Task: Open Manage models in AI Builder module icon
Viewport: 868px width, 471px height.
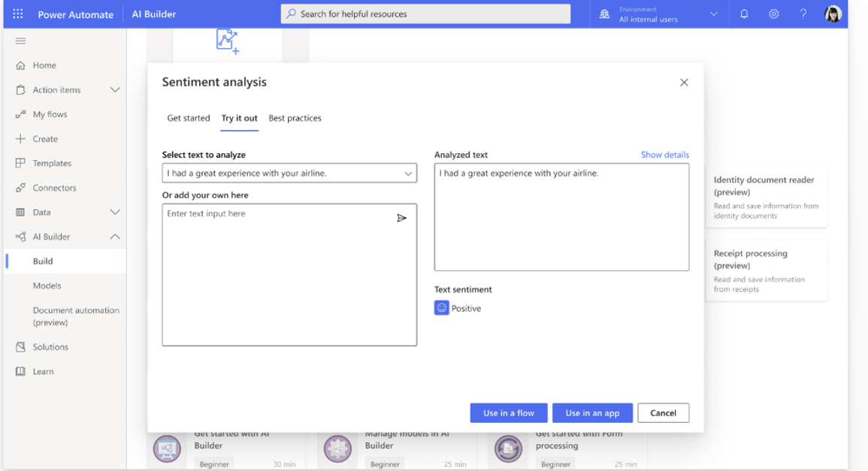Action: tap(337, 448)
